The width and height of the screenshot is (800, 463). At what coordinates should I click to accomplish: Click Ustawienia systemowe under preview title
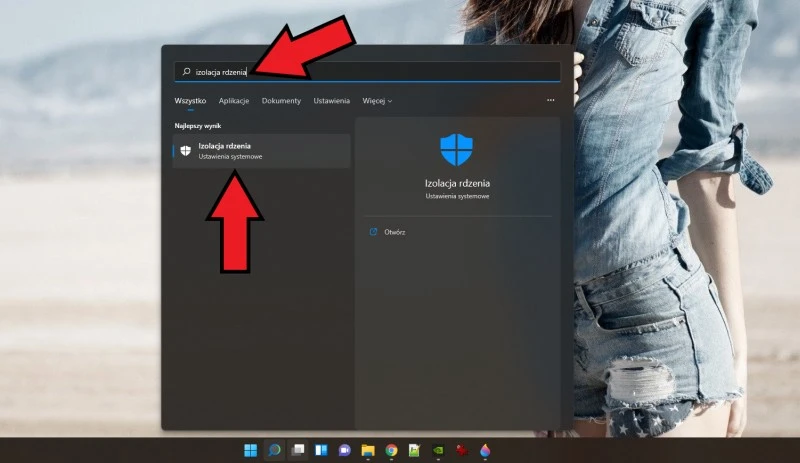coord(457,196)
